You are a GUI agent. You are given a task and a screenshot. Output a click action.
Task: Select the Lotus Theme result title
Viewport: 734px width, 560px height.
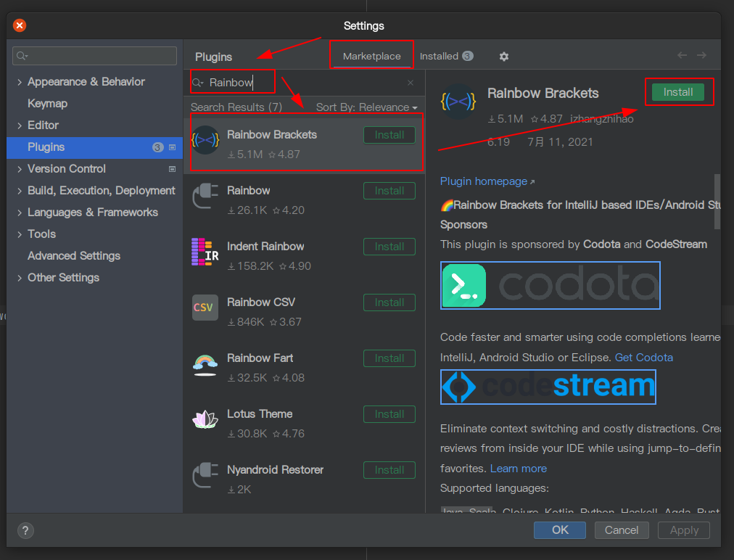[260, 414]
